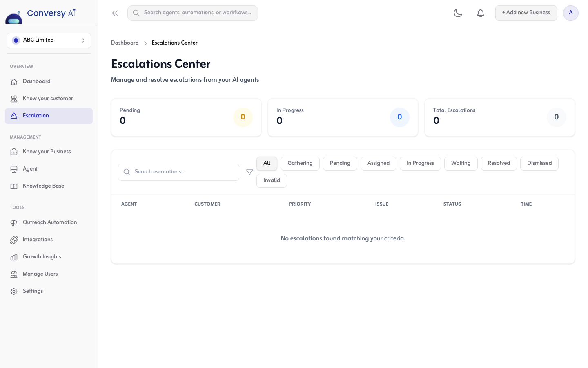
Task: Open the Knowledge Base page
Action: pyautogui.click(x=49, y=186)
